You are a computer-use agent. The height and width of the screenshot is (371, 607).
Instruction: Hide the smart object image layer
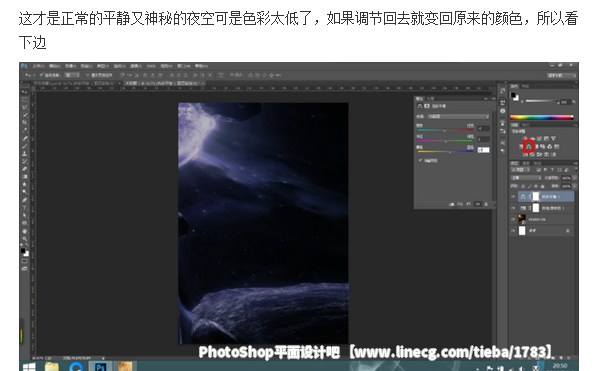(x=513, y=219)
